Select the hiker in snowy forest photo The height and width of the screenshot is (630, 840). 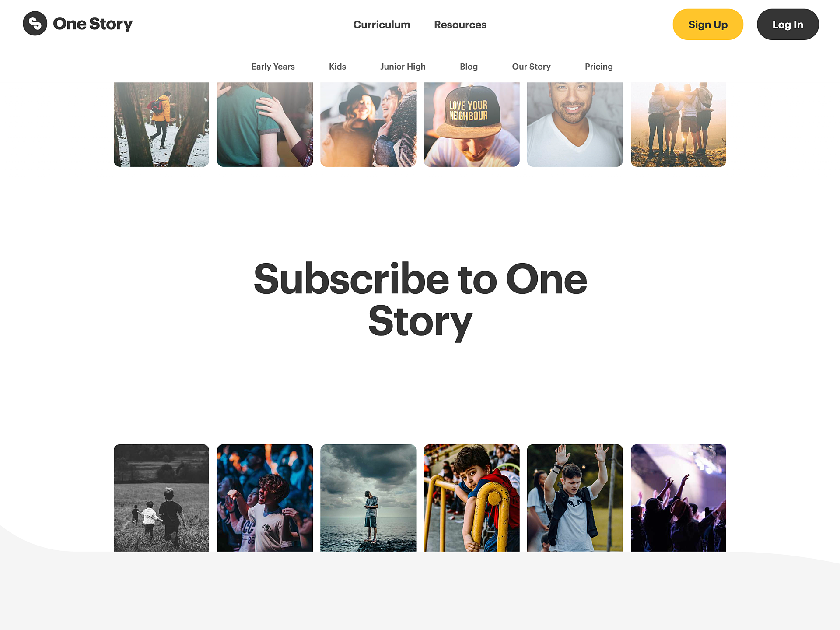coord(161,124)
